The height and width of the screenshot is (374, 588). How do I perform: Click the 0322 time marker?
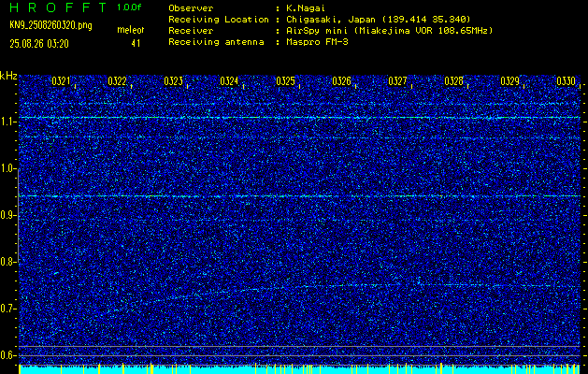117,81
